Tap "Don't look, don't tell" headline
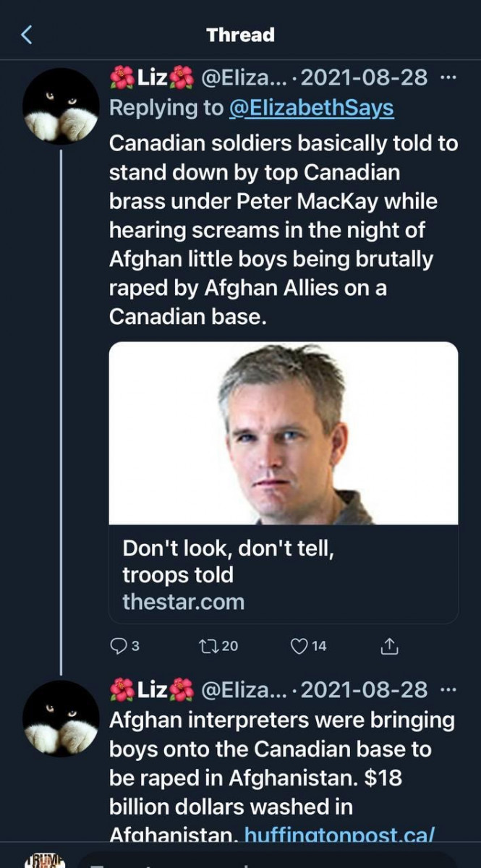 [x=228, y=561]
